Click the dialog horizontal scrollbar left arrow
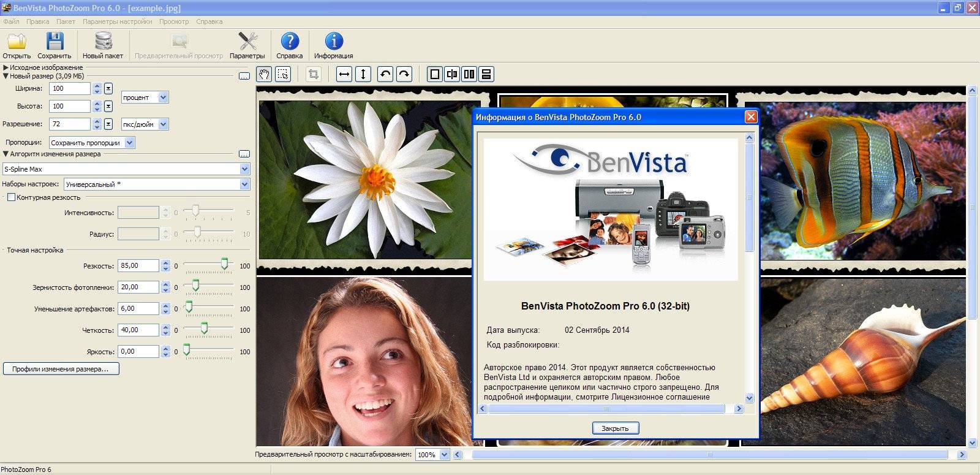 click(483, 408)
